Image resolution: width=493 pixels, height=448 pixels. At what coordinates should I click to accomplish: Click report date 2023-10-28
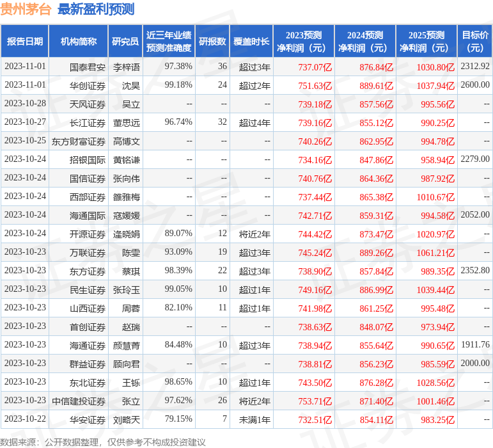point(25,103)
